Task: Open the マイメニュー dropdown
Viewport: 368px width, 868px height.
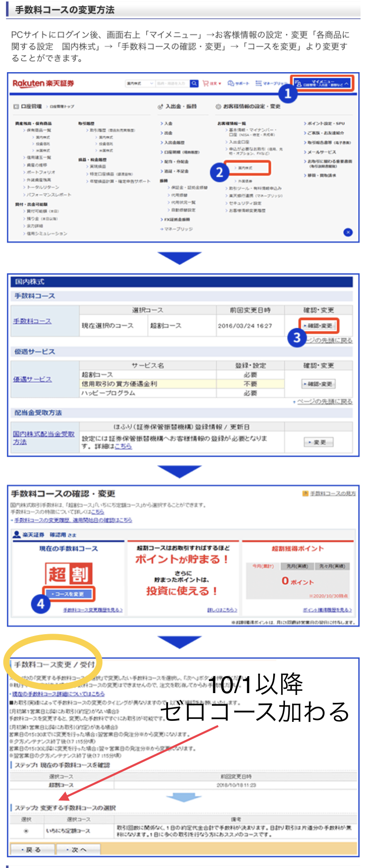Action: click(323, 83)
